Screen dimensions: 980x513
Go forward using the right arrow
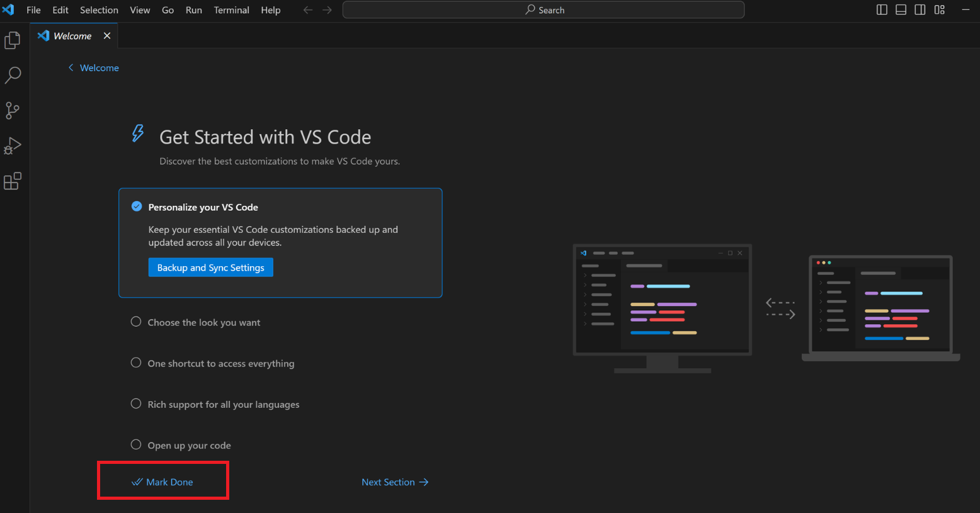point(327,10)
